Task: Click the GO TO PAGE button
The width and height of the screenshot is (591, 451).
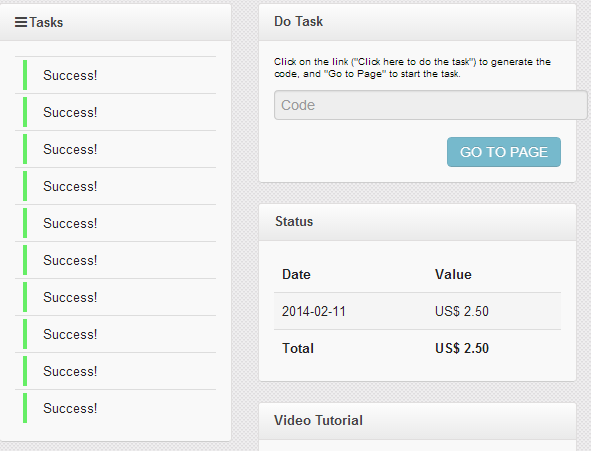Action: [504, 152]
